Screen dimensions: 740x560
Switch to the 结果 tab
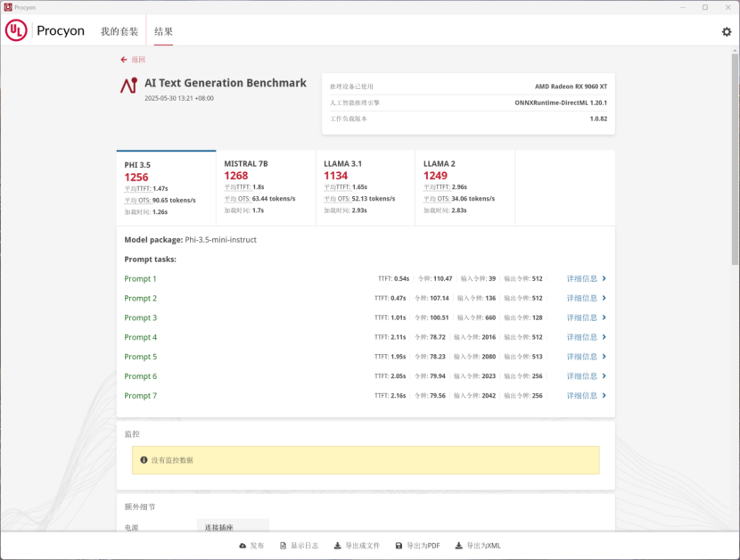tap(163, 31)
